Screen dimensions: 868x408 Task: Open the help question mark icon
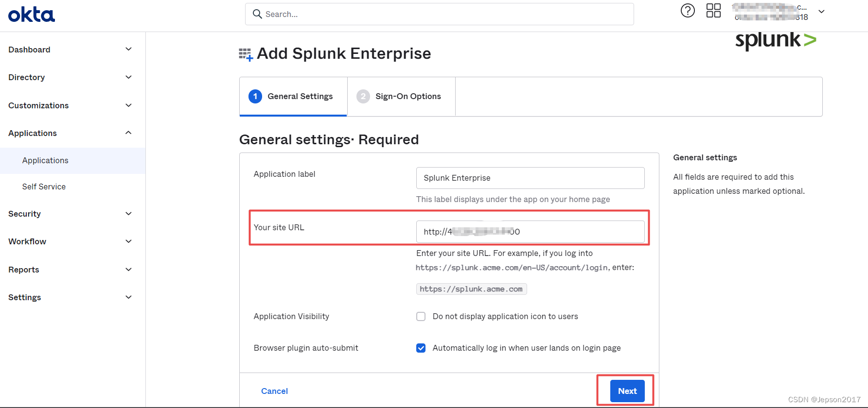coord(688,11)
